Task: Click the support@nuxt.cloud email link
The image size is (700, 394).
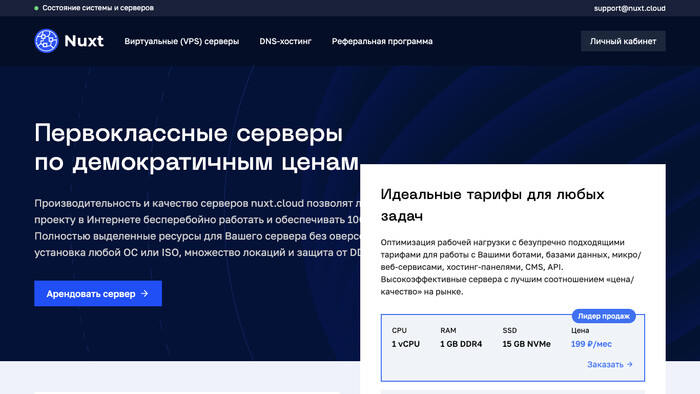Action: pyautogui.click(x=629, y=8)
